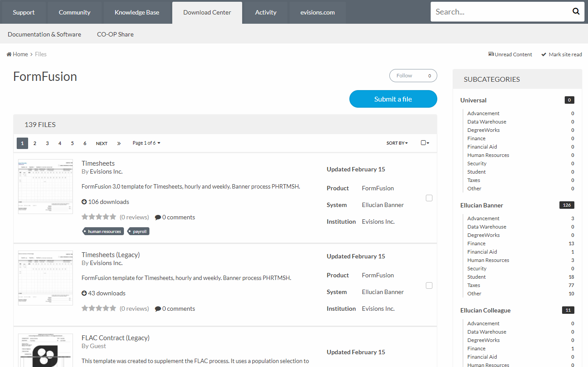588x367 pixels.
Task: Click the FLAC Contract thumbnail image
Action: tap(46, 350)
